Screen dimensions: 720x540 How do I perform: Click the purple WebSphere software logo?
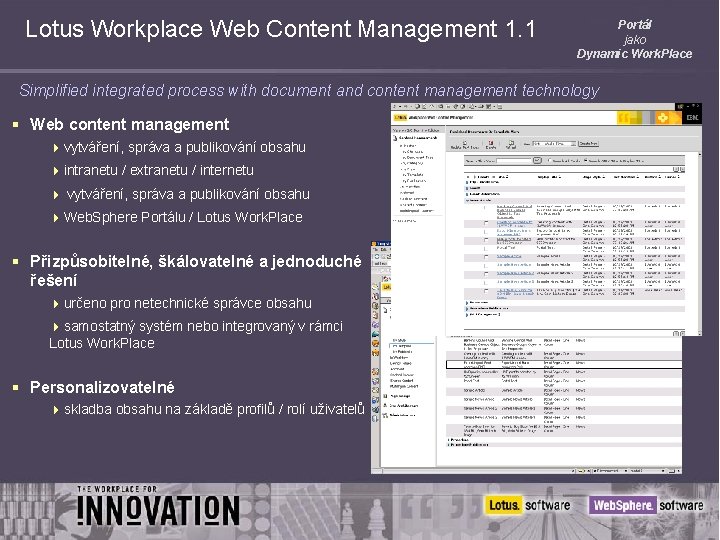(x=646, y=505)
